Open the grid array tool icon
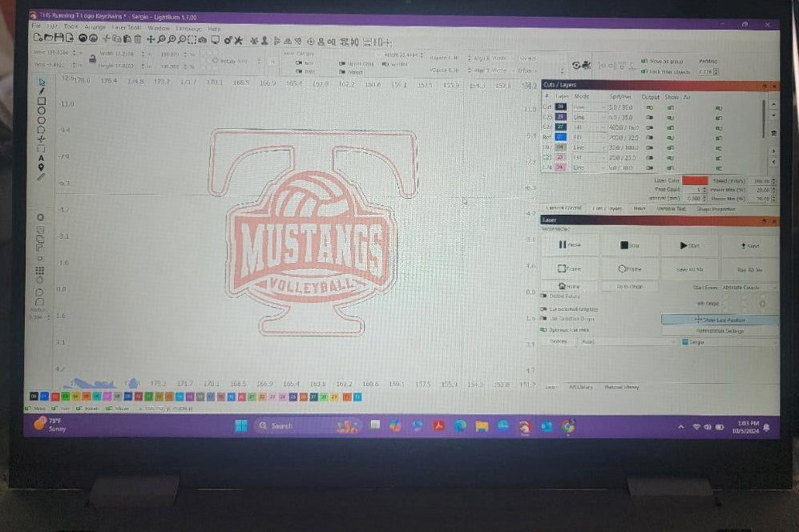 coord(40,270)
